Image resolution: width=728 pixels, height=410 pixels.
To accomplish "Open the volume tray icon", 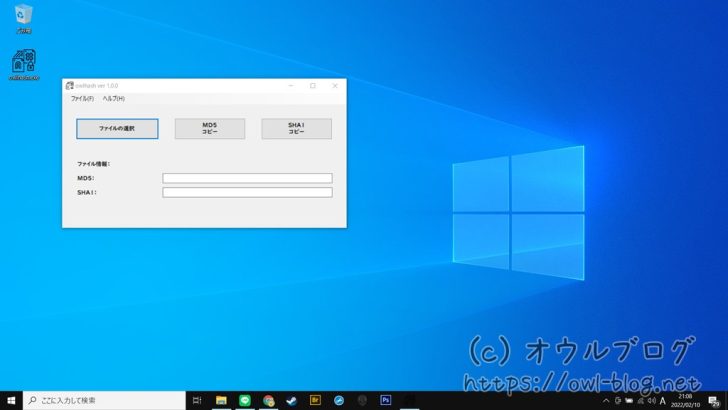I will click(652, 401).
